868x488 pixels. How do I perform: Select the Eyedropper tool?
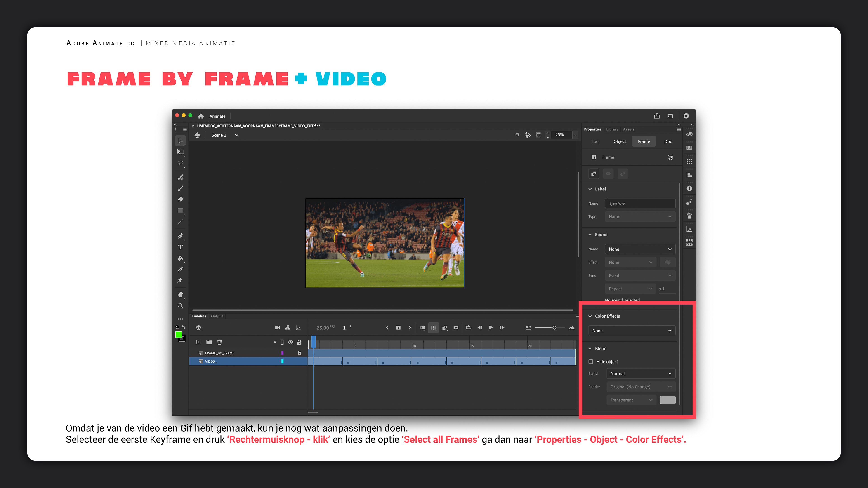click(180, 270)
